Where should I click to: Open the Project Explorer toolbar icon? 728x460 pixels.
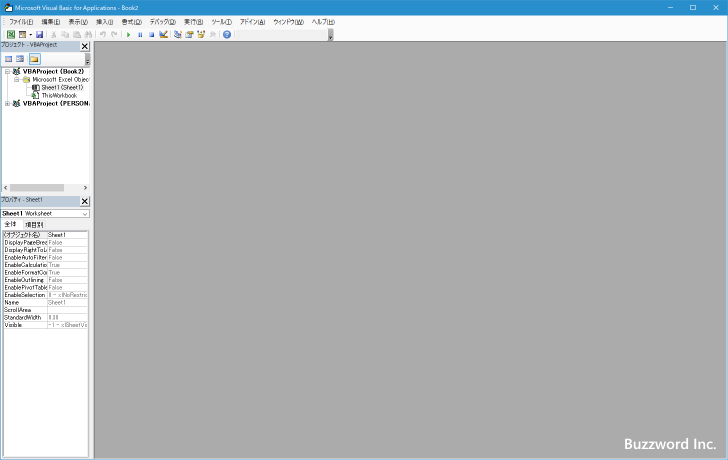(178, 34)
